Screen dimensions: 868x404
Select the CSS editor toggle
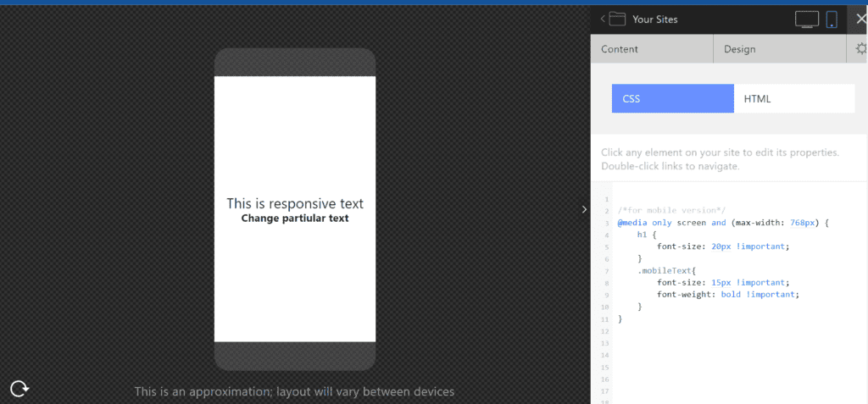coord(672,99)
